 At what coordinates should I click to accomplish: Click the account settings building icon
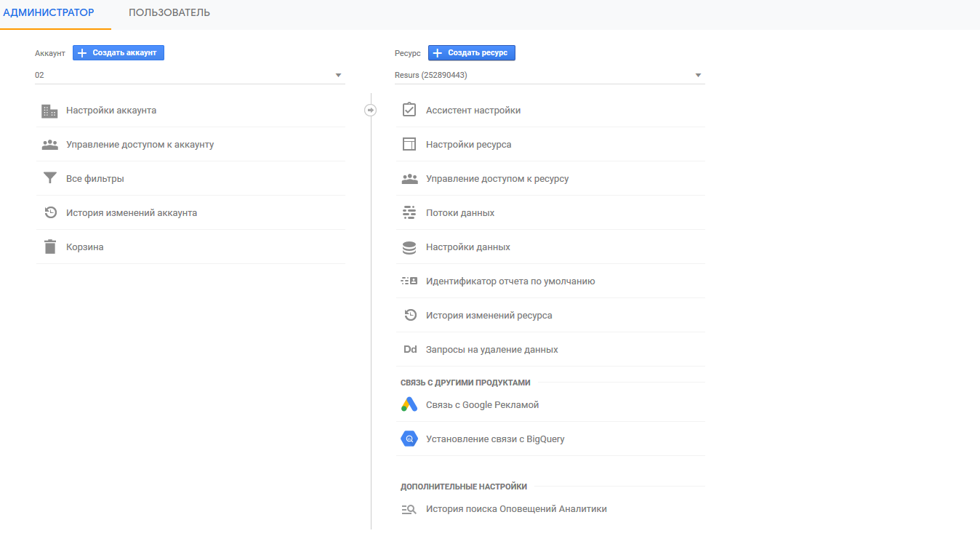click(49, 111)
